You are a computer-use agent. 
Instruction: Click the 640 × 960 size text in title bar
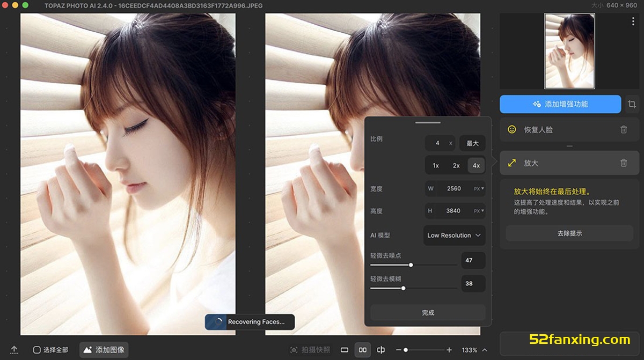pyautogui.click(x=621, y=5)
